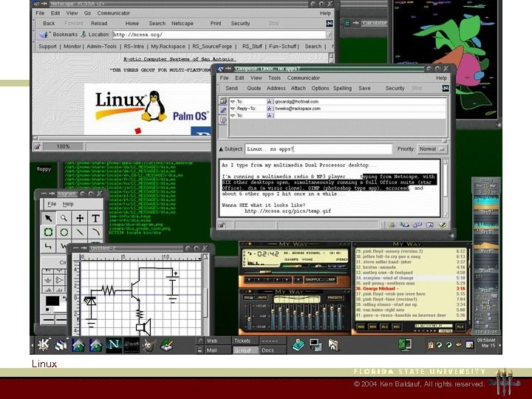Toggle the equalizer AUTO button
The width and height of the screenshot is (532, 399).
(262, 298)
